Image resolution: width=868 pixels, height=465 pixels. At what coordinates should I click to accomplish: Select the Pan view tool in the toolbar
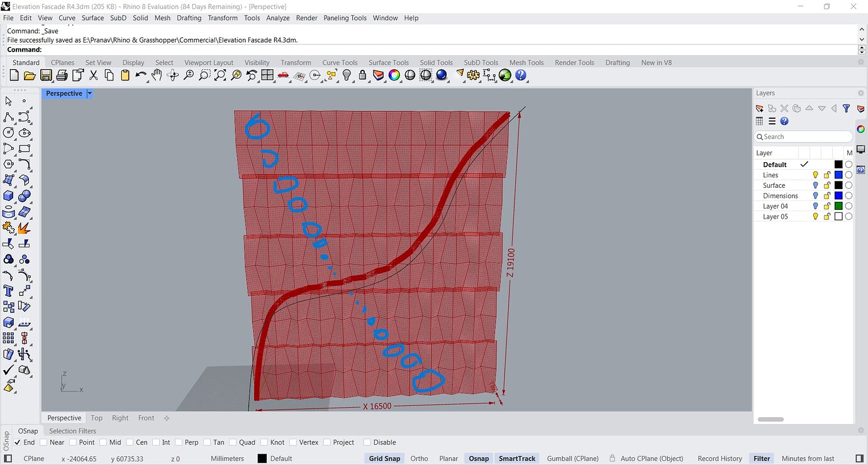(x=157, y=75)
